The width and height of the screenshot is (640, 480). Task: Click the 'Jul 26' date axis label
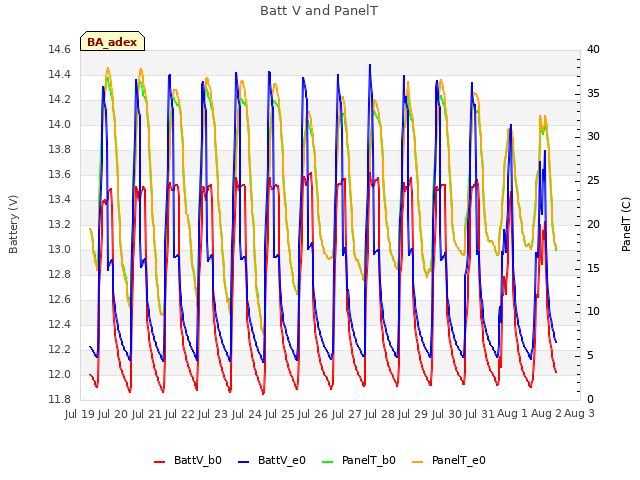click(313, 414)
